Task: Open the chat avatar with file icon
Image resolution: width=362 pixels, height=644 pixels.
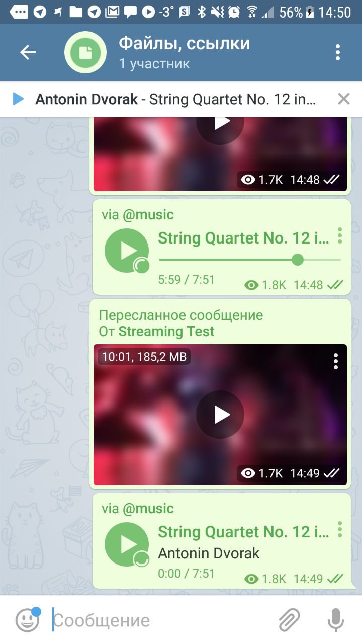Action: [x=85, y=52]
